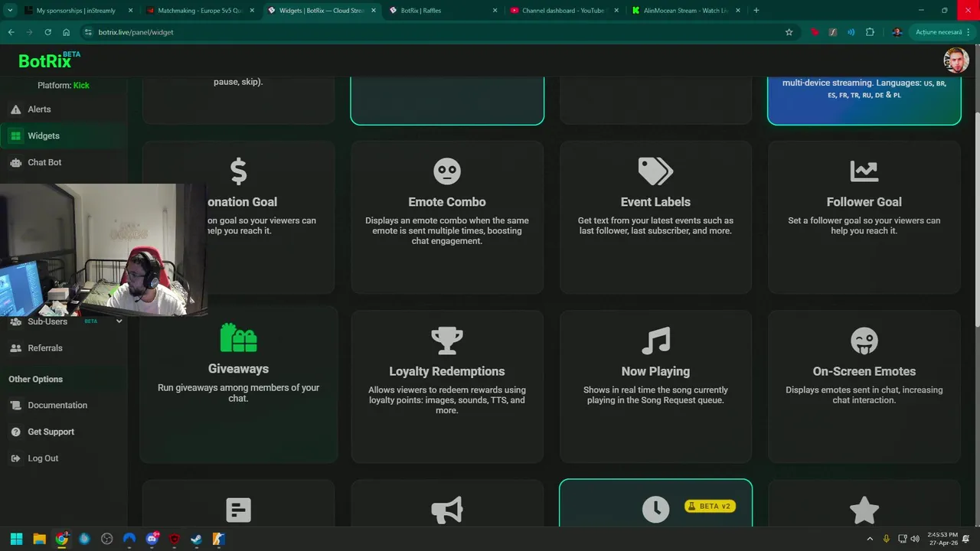Open Chat Bot robot icon
Viewport: 980px width, 551px height.
click(15, 162)
